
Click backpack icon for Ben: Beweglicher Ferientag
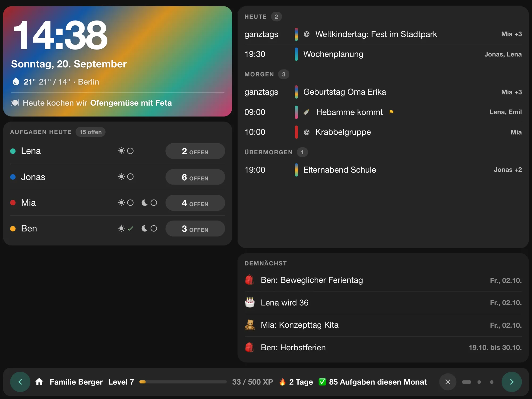250,280
